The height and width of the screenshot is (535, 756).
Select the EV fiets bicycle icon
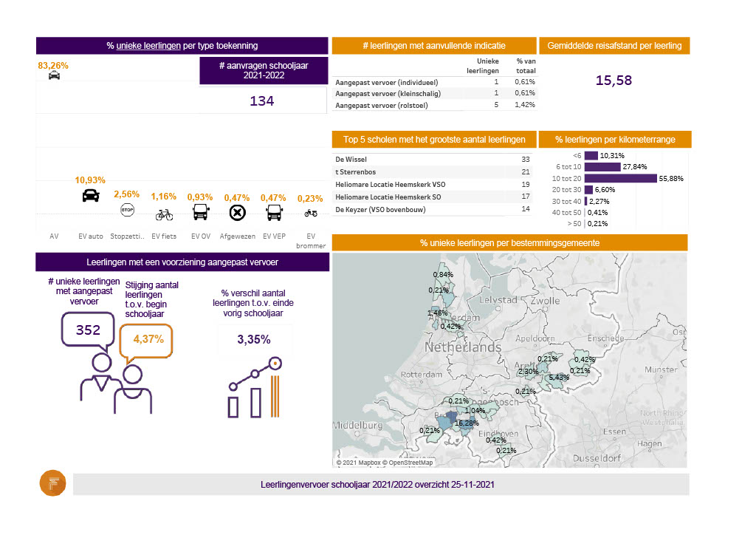coord(164,214)
